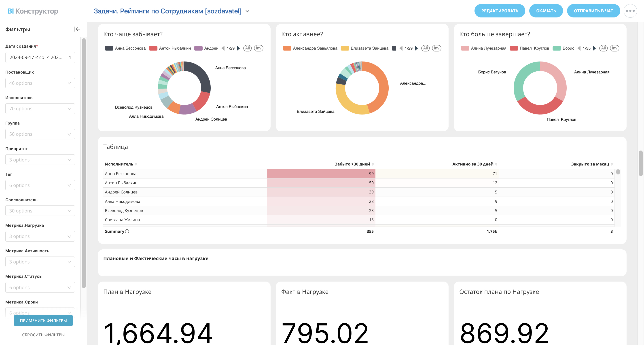
Task: Open the calendar icon for Дата создания
Action: (68, 57)
